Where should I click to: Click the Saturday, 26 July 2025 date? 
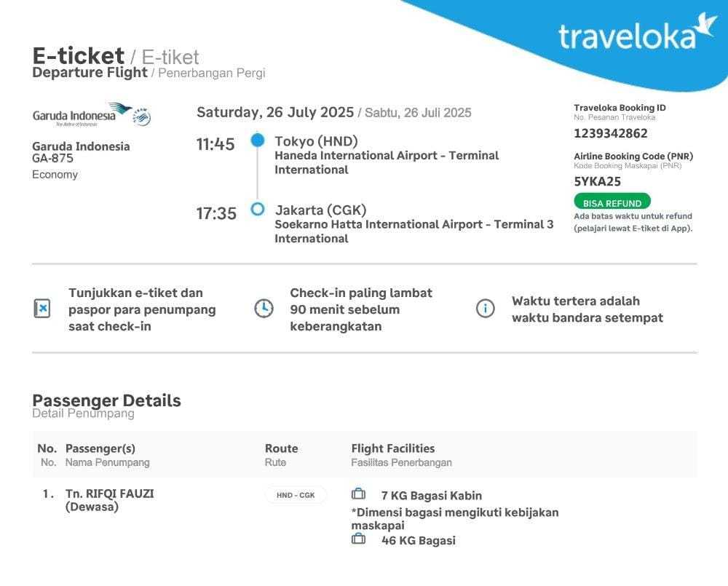point(275,112)
